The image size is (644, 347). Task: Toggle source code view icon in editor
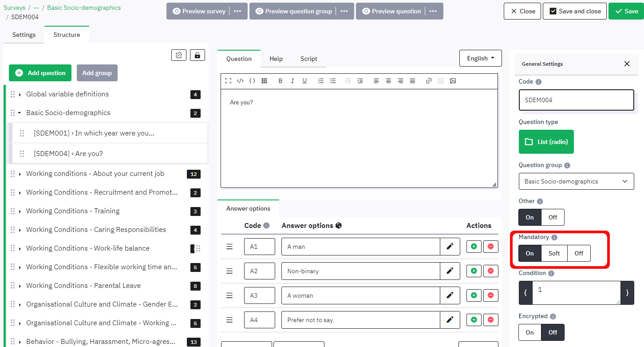(x=240, y=81)
